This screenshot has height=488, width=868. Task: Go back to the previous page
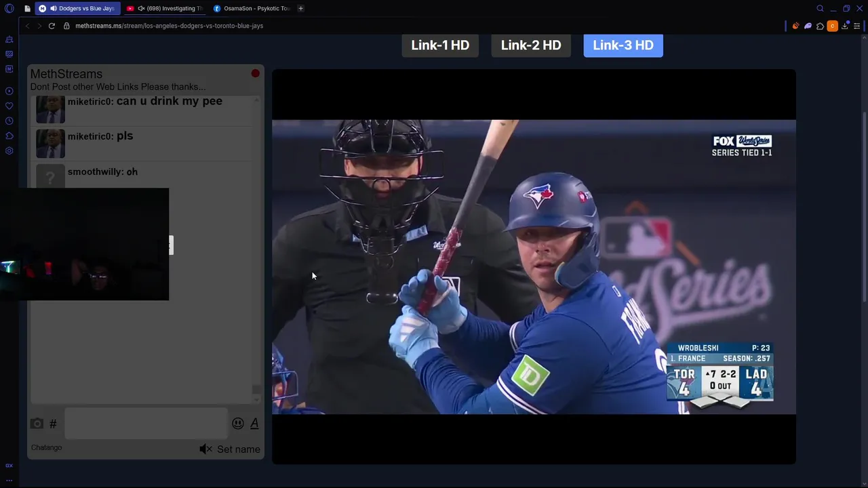(x=27, y=26)
